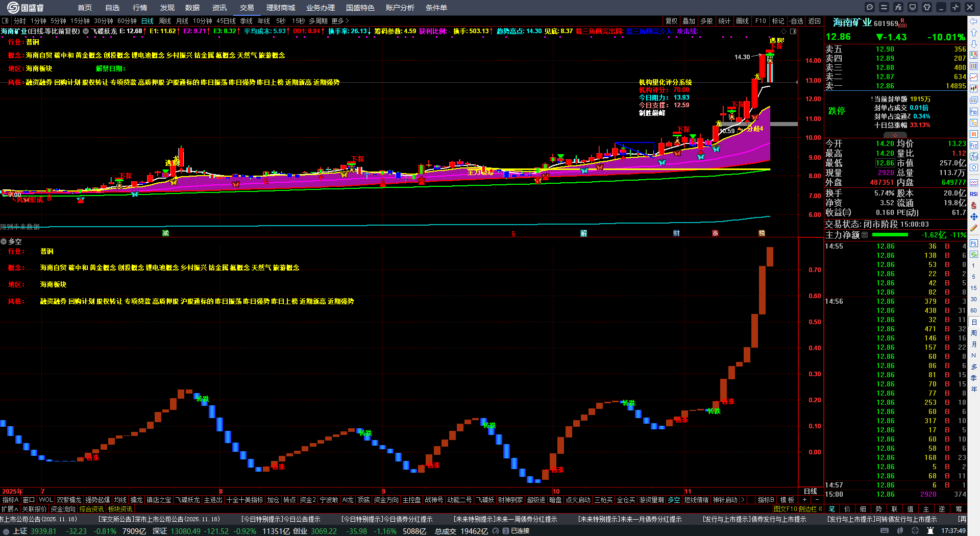Switch to 1分钟 period
980x536 pixels.
coord(38,21)
